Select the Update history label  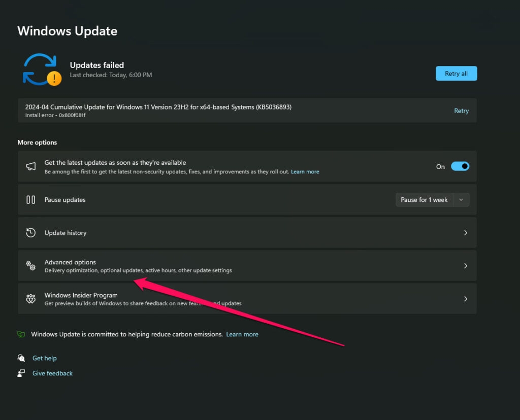[x=66, y=233]
